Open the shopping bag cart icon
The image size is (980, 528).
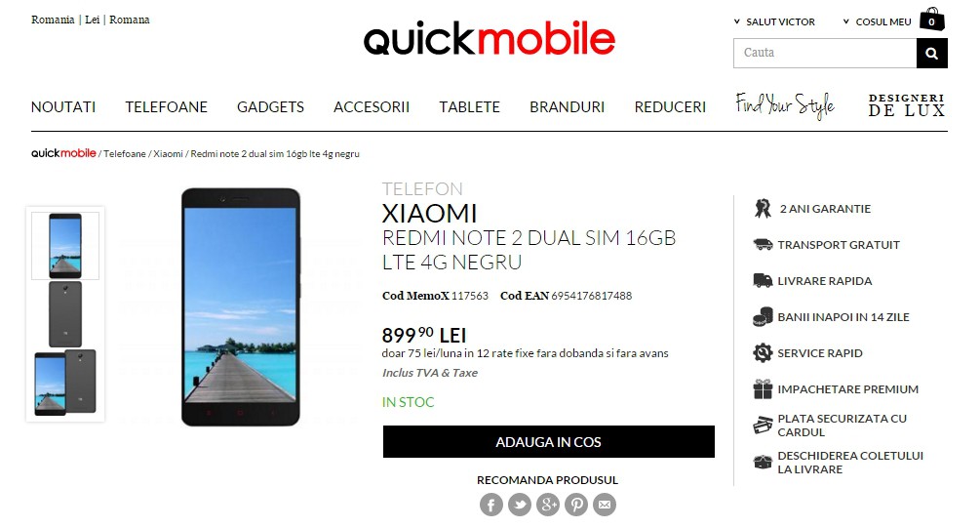point(932,20)
